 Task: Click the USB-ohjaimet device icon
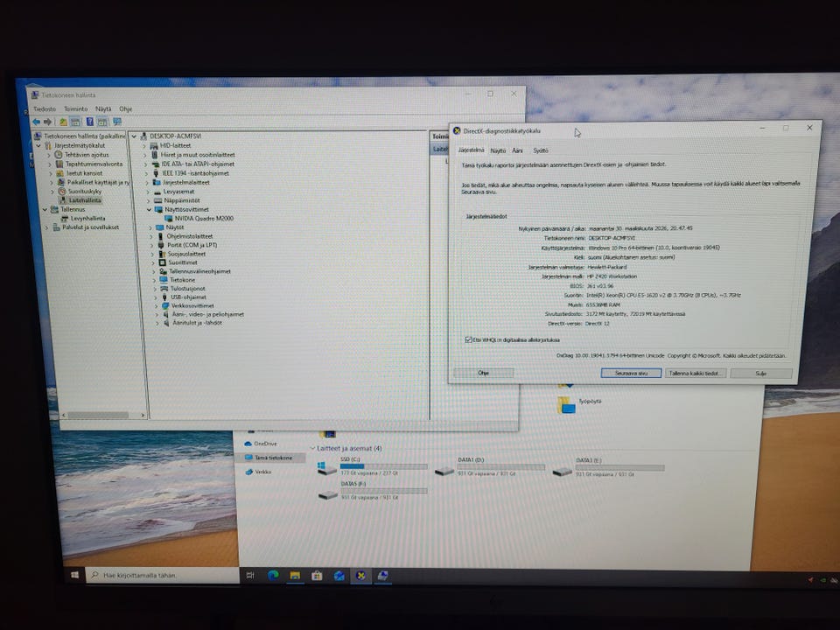[x=164, y=297]
